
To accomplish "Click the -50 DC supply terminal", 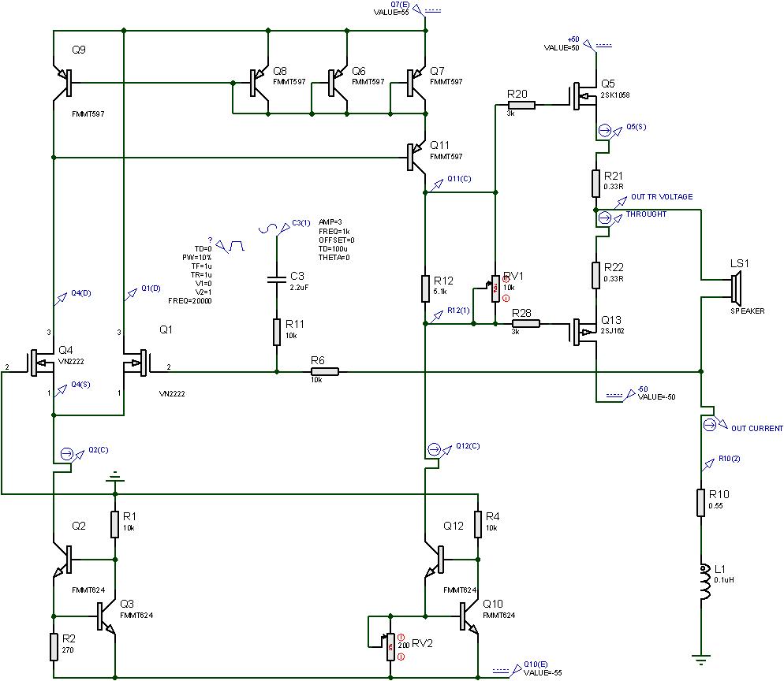I will pos(620,395).
